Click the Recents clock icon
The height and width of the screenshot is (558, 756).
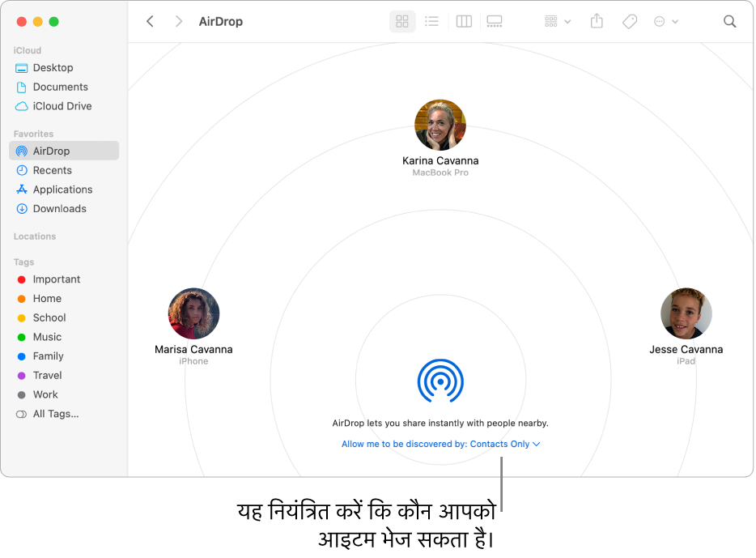[22, 170]
